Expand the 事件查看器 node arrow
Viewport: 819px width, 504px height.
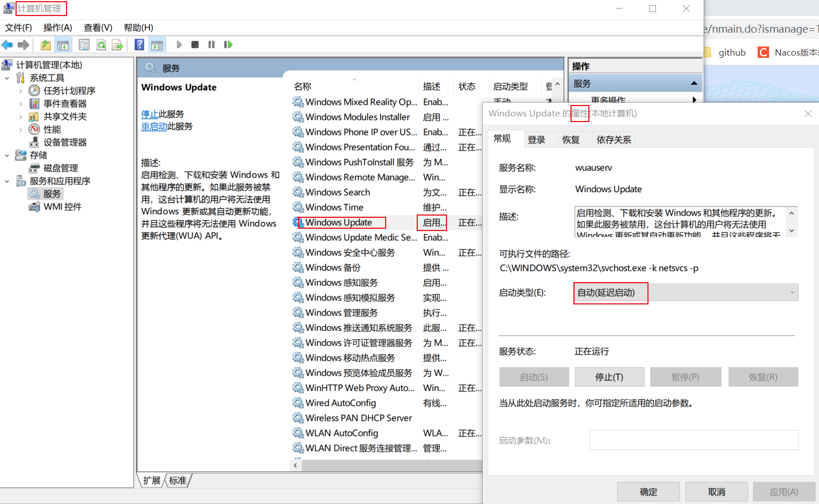(x=21, y=104)
